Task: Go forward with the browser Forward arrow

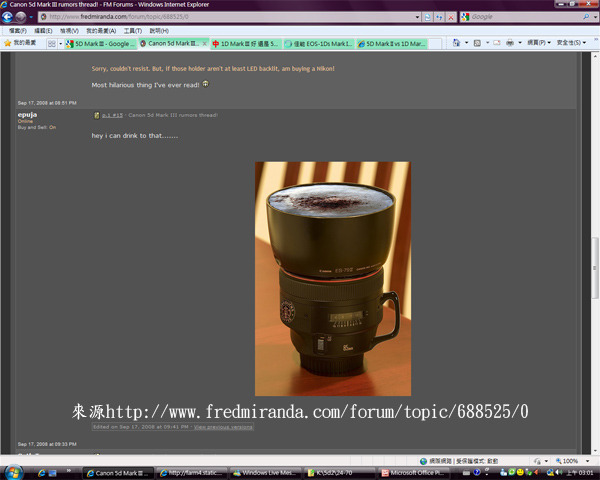Action: click(x=21, y=17)
